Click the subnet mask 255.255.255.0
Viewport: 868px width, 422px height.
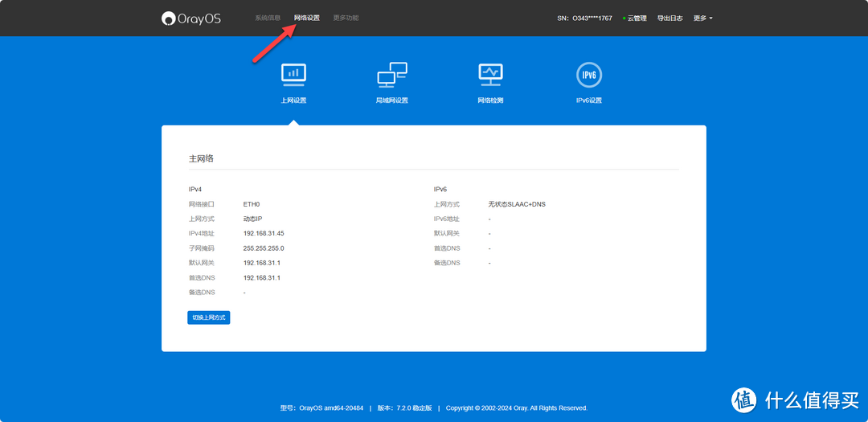[x=264, y=248]
